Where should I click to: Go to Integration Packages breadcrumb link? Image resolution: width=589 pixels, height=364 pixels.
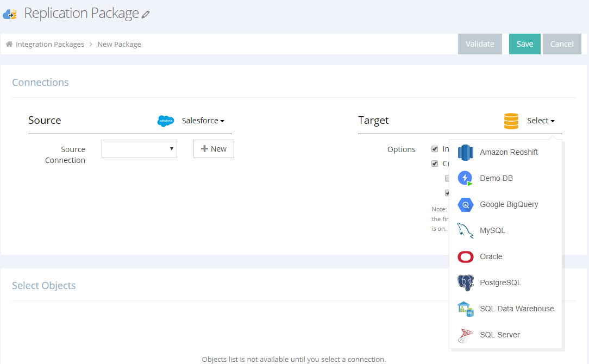(50, 45)
